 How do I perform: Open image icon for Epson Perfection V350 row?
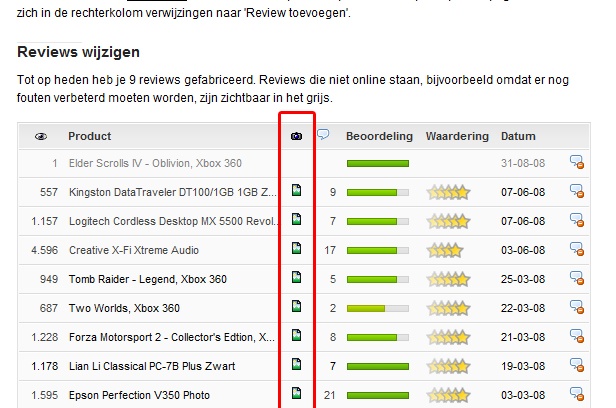(x=297, y=393)
